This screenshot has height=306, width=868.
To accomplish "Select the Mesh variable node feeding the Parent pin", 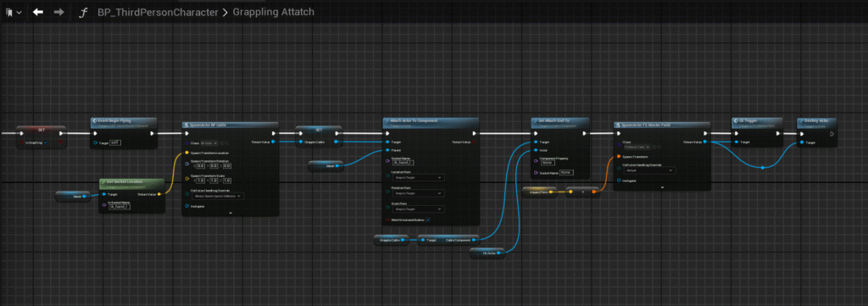I will [325, 165].
